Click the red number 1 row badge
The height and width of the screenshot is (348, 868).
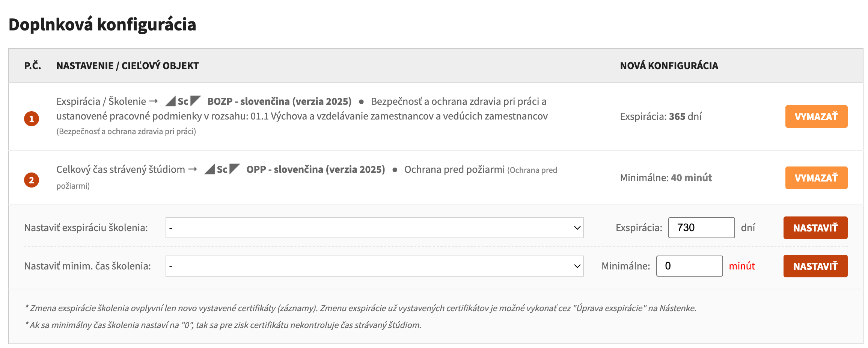pyautogui.click(x=32, y=119)
